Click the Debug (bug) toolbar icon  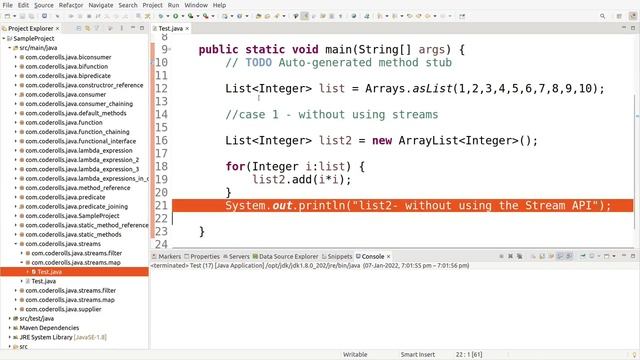(x=161, y=16)
